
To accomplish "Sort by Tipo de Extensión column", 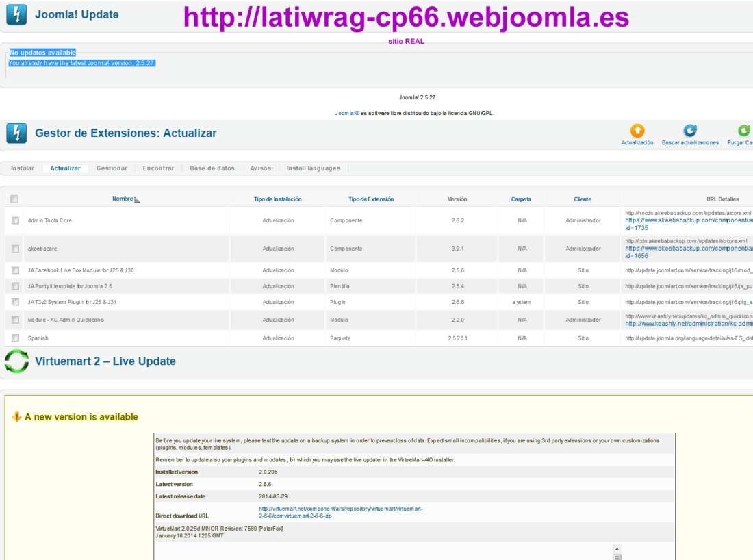I will coord(371,199).
